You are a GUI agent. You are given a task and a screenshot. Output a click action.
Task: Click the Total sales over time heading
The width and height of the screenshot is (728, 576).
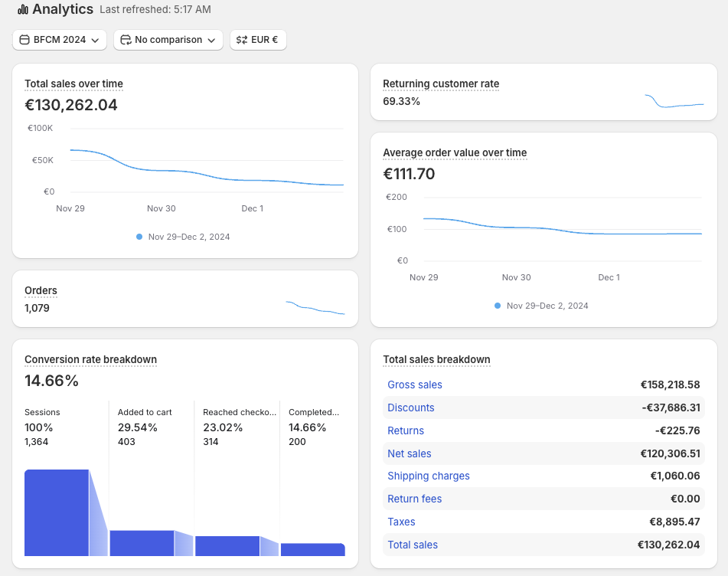[x=73, y=83]
